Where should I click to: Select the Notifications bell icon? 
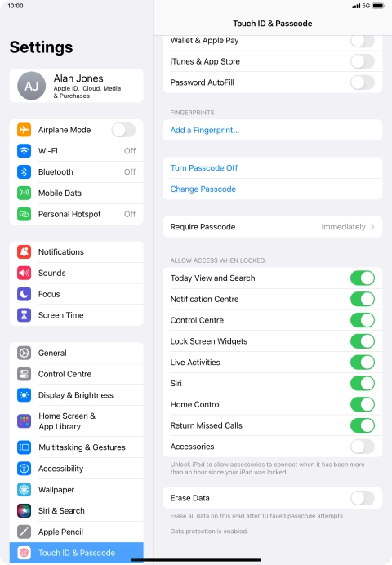(x=24, y=251)
